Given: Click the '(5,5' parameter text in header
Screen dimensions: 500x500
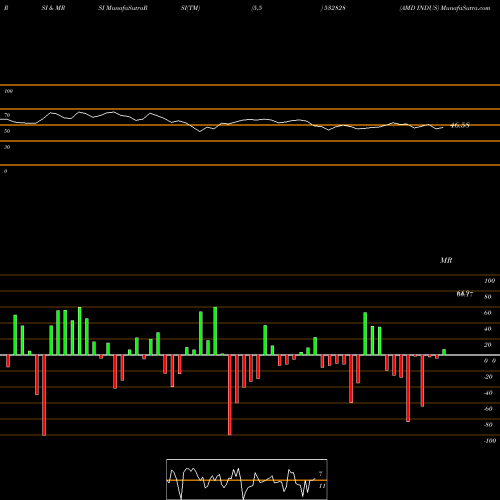Looking at the screenshot, I should coord(257,8).
